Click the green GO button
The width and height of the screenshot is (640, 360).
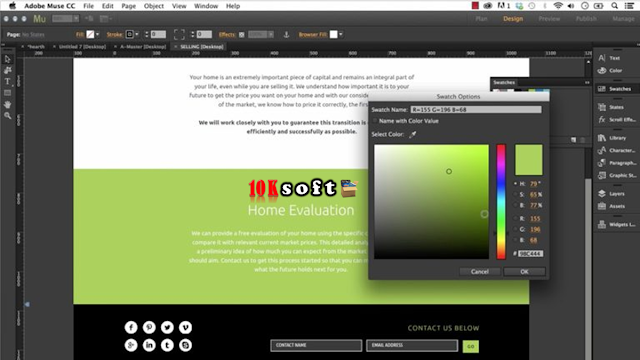(x=471, y=347)
